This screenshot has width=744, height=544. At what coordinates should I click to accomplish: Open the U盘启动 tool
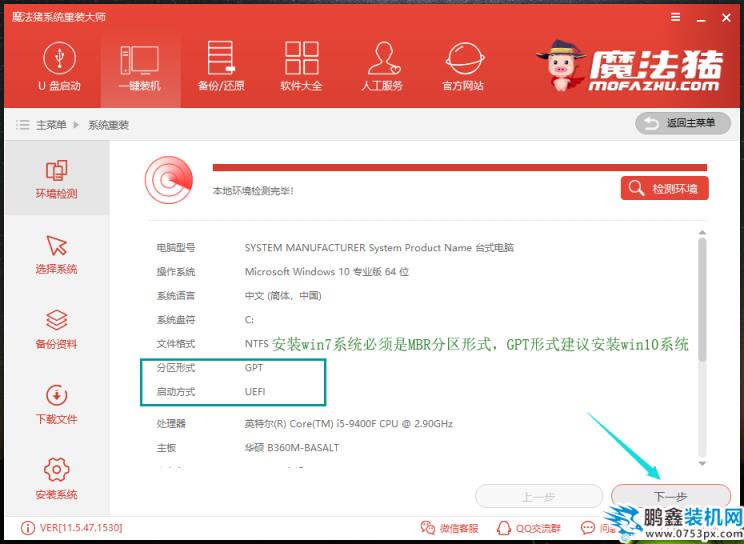pyautogui.click(x=59, y=66)
